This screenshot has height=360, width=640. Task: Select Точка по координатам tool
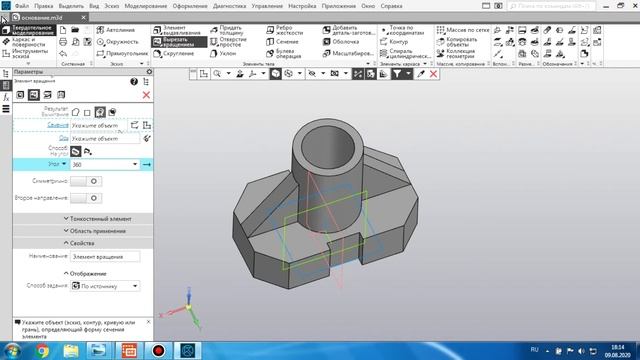pos(402,30)
